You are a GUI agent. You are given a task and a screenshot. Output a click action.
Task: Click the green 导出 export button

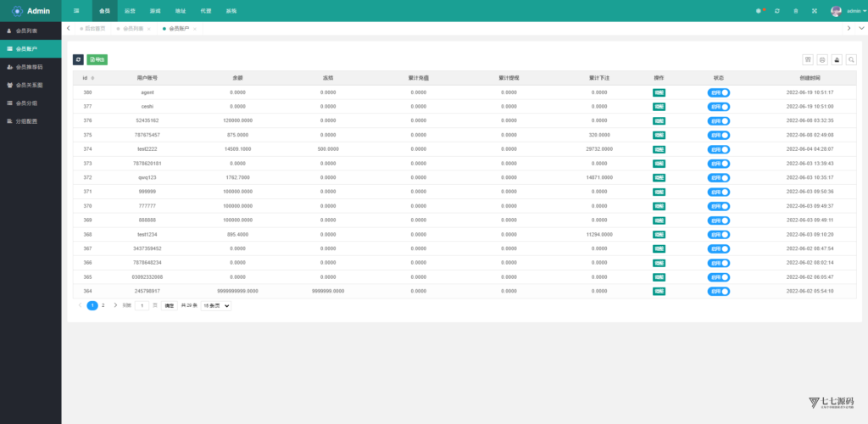point(97,60)
